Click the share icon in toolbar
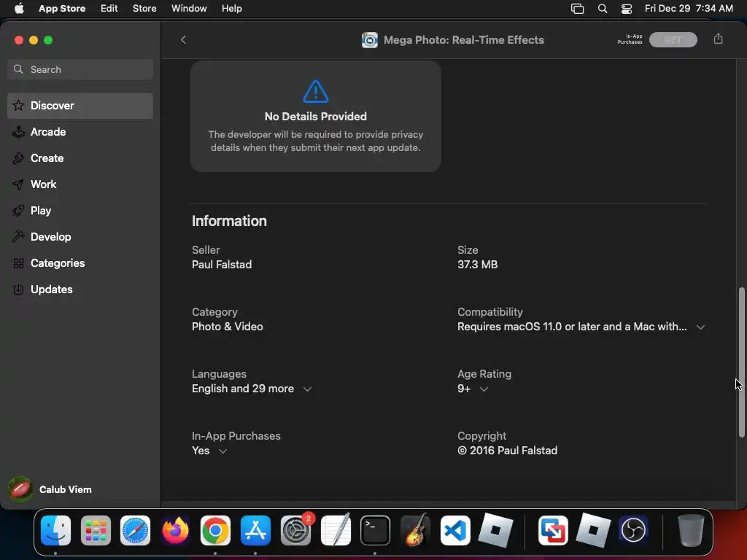This screenshot has height=560, width=747. point(718,39)
